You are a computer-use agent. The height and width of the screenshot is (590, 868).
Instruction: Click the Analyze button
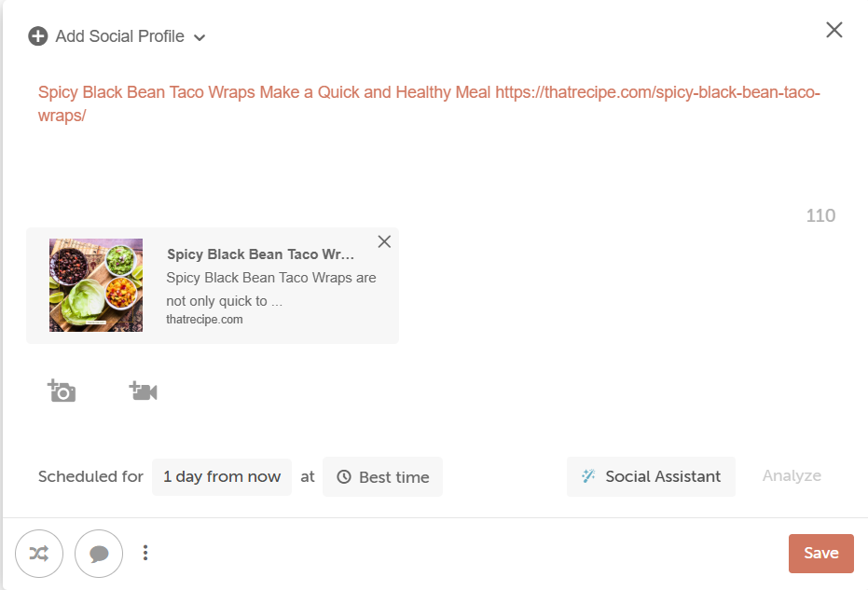(x=792, y=476)
